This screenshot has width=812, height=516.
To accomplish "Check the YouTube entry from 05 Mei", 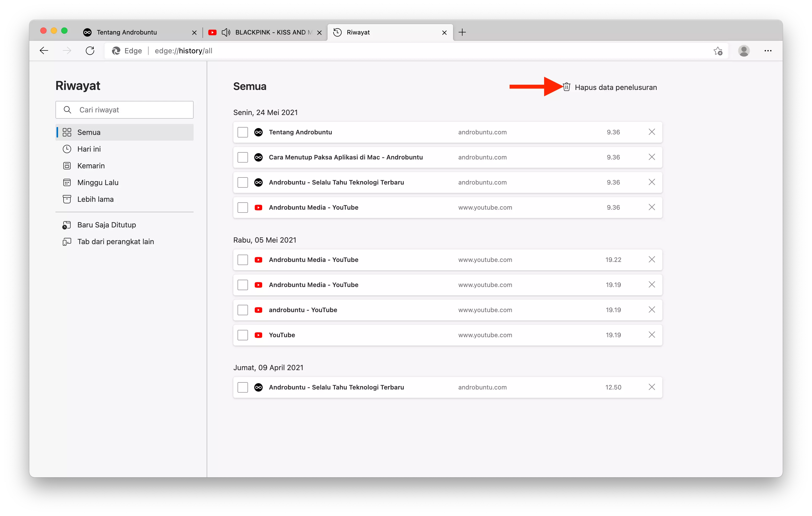I will point(243,335).
